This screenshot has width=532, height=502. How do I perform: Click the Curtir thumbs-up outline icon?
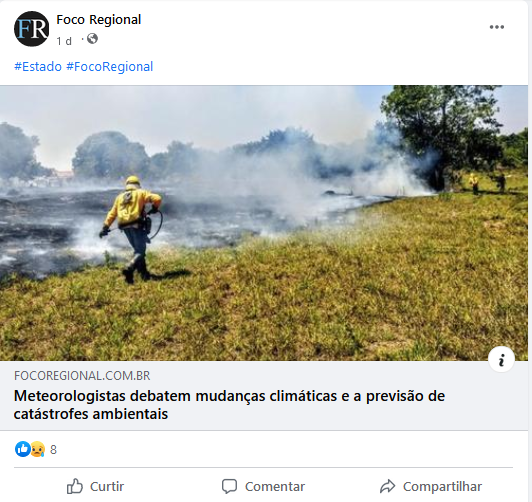[x=75, y=486]
